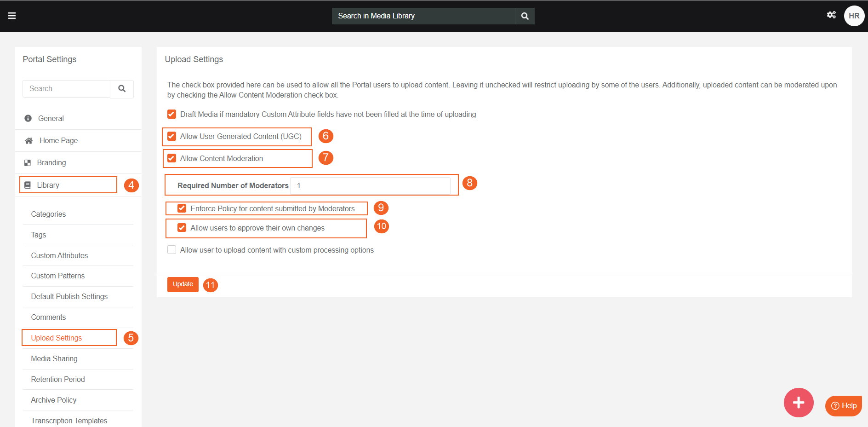Enable upload with custom processing options

[x=171, y=250]
